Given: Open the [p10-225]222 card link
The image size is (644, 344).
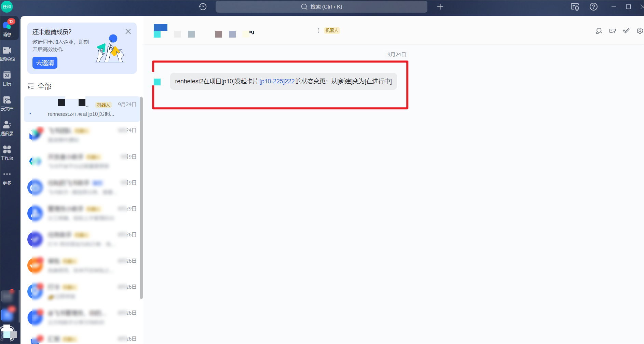Looking at the screenshot, I should 277,81.
